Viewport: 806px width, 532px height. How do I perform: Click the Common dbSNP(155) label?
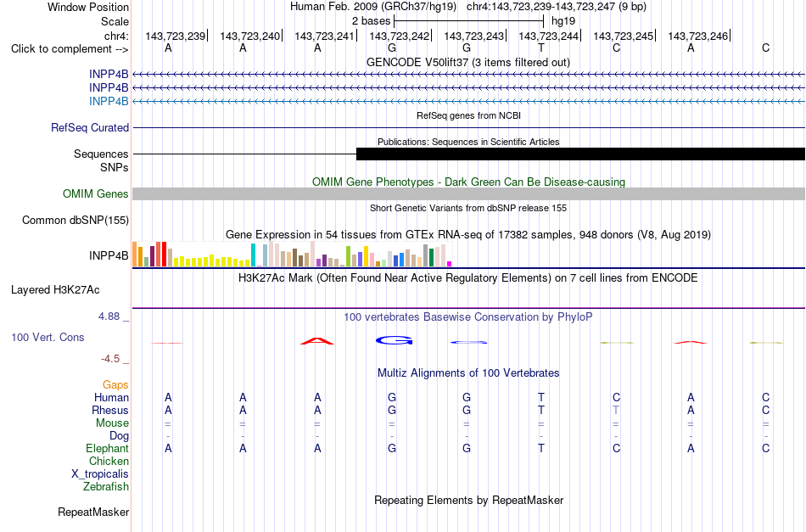(x=76, y=220)
